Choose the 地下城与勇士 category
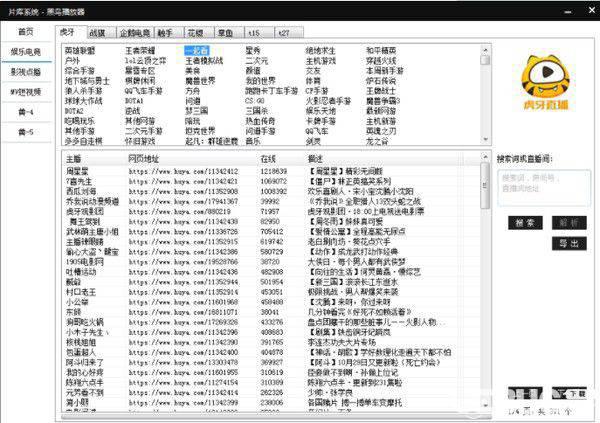The height and width of the screenshot is (423, 600). point(87,81)
